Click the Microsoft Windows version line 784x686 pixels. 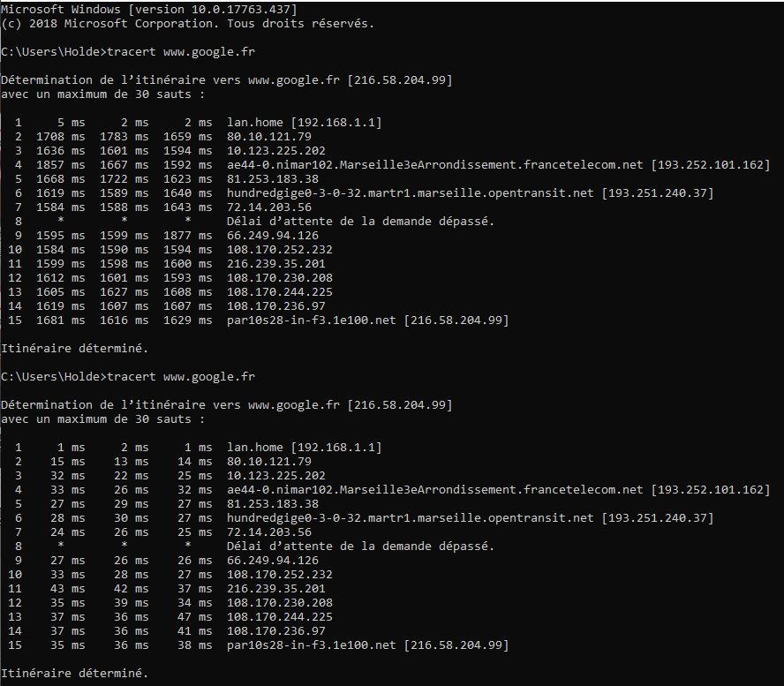tap(148, 9)
